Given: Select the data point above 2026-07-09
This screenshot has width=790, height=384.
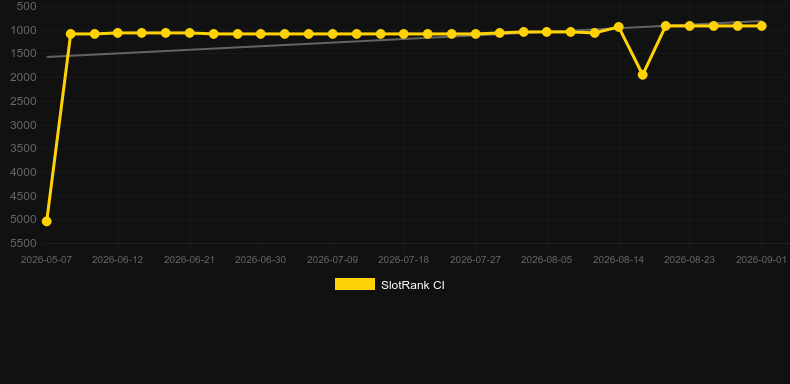Looking at the screenshot, I should [x=333, y=34].
